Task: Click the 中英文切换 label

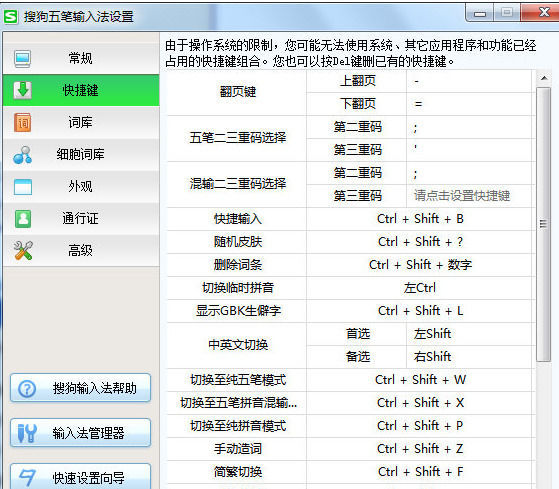Action: [238, 345]
